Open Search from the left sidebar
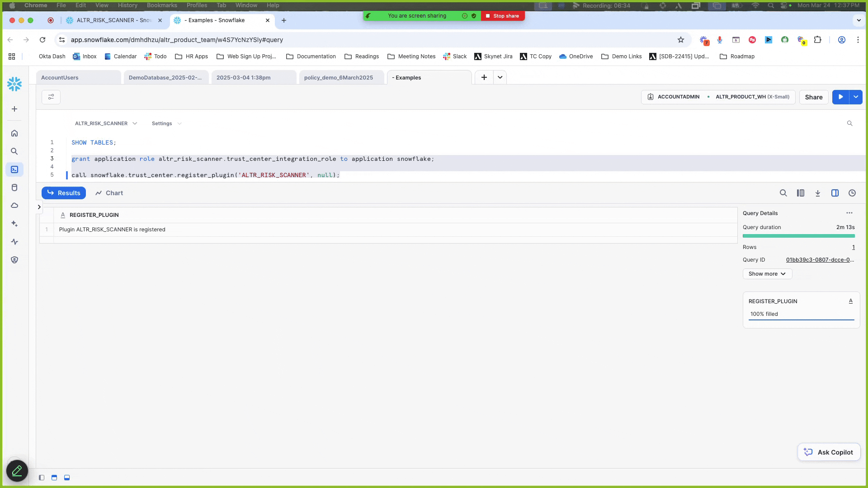 [14, 151]
